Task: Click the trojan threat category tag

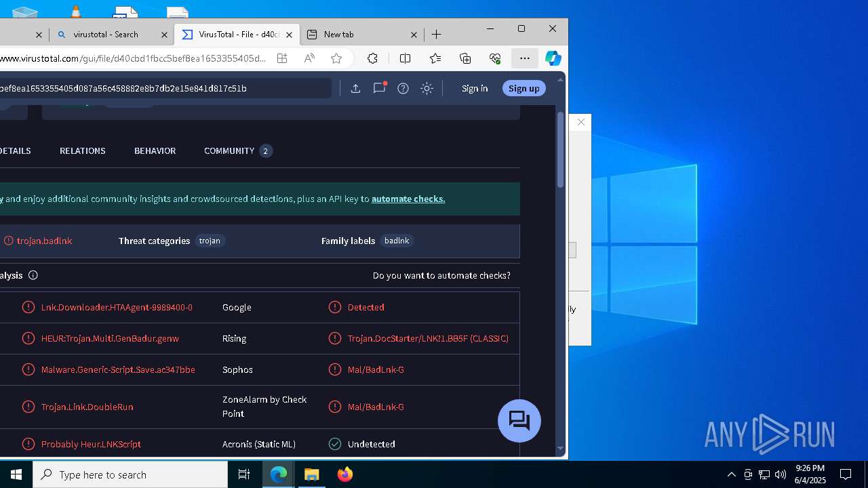Action: tap(210, 241)
